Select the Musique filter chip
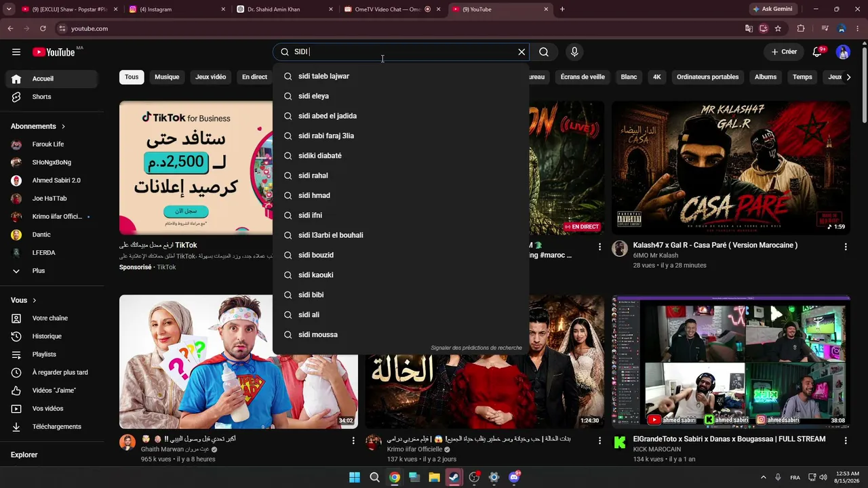 (167, 77)
